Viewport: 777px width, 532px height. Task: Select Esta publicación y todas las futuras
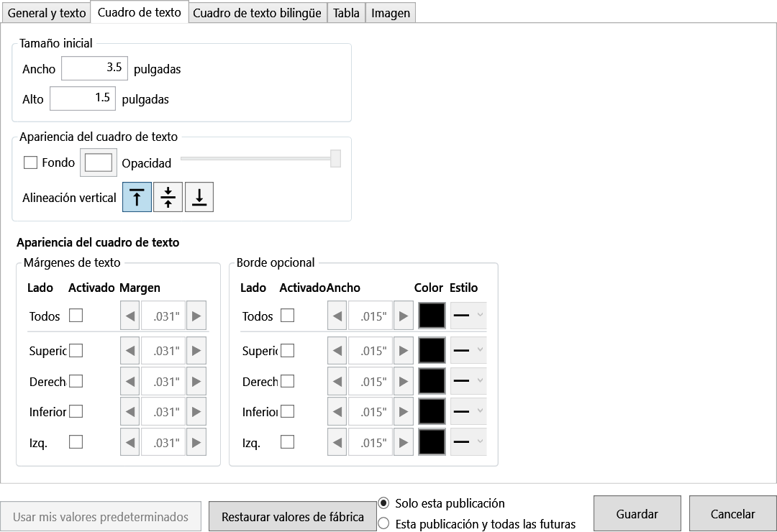click(383, 523)
